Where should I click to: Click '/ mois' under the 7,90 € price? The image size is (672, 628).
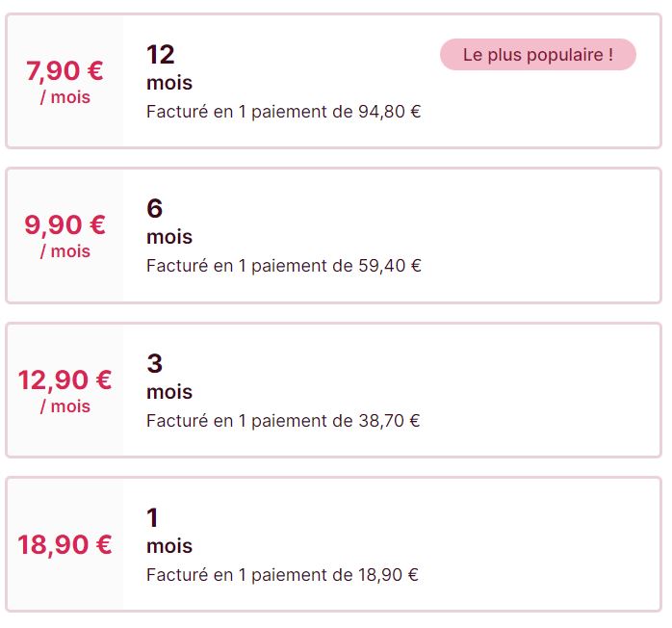tap(65, 97)
